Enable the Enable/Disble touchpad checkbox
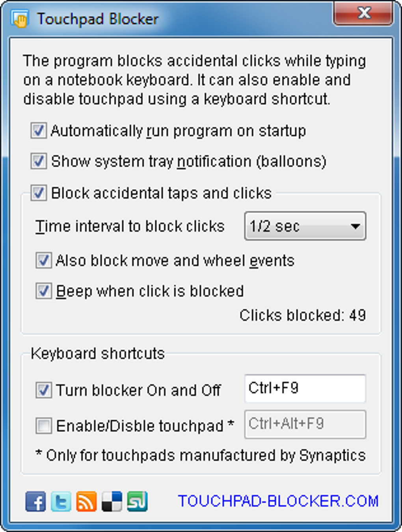Screen dimensions: 402x532 pos(43,426)
